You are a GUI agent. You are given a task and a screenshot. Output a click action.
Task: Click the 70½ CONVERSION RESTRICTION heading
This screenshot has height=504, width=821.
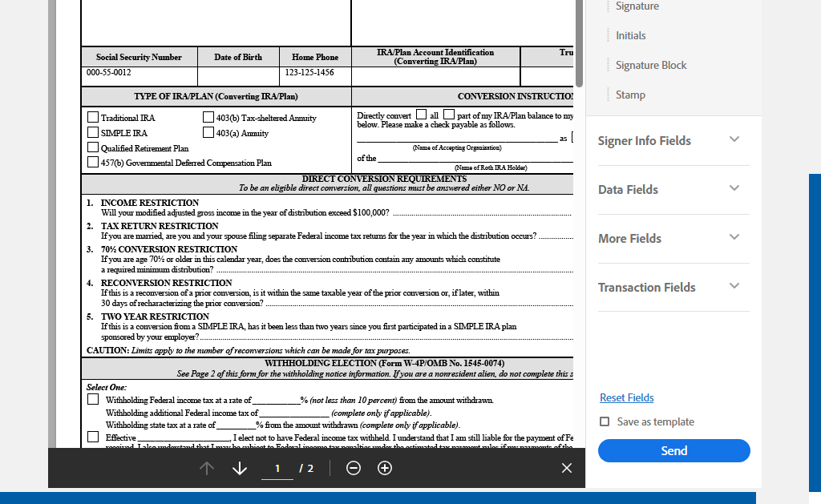point(169,249)
